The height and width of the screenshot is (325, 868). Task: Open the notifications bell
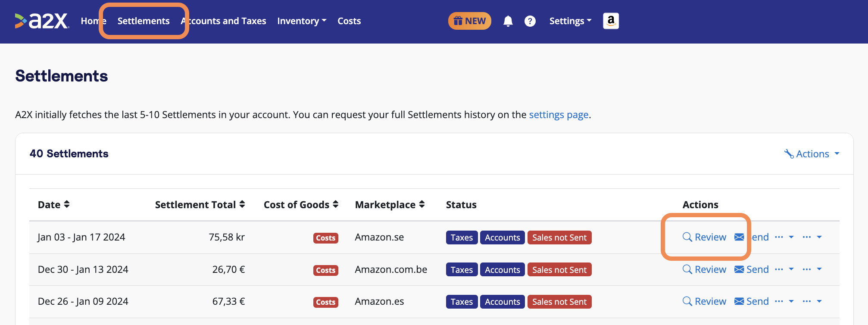[508, 21]
